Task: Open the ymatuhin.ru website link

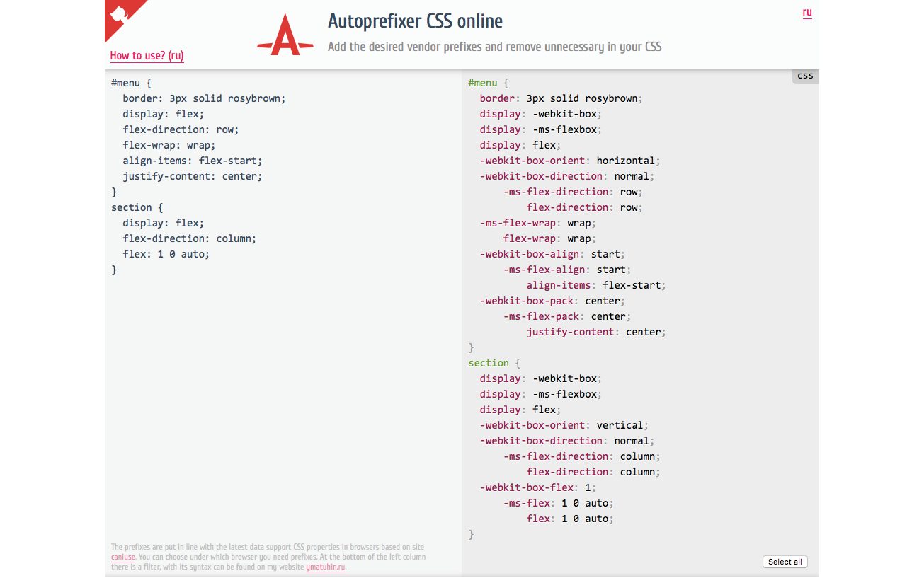Action: pyautogui.click(x=326, y=567)
